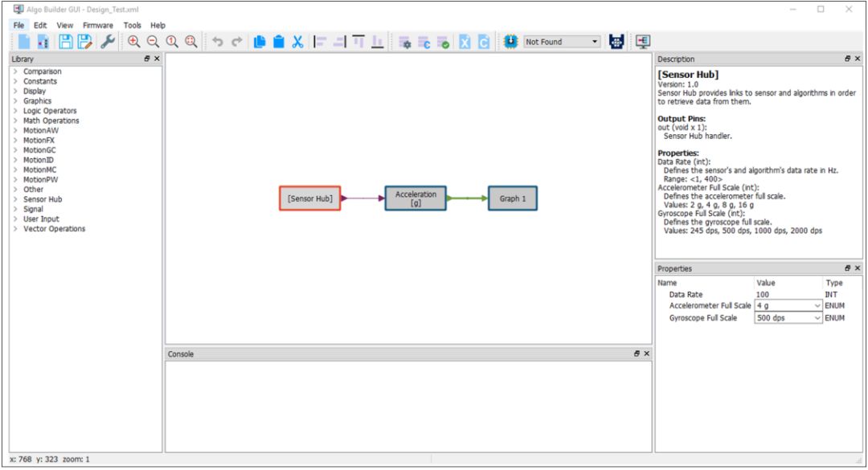Undo the last action
This screenshot has width=868, height=470.
pyautogui.click(x=218, y=42)
